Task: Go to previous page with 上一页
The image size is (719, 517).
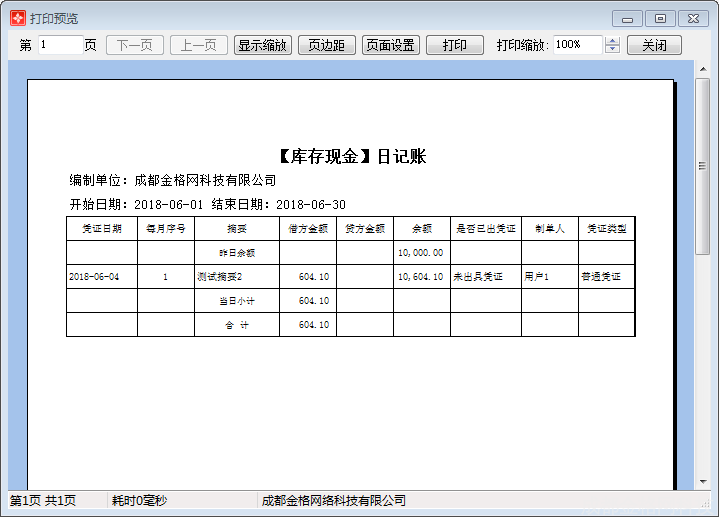Action: point(199,45)
